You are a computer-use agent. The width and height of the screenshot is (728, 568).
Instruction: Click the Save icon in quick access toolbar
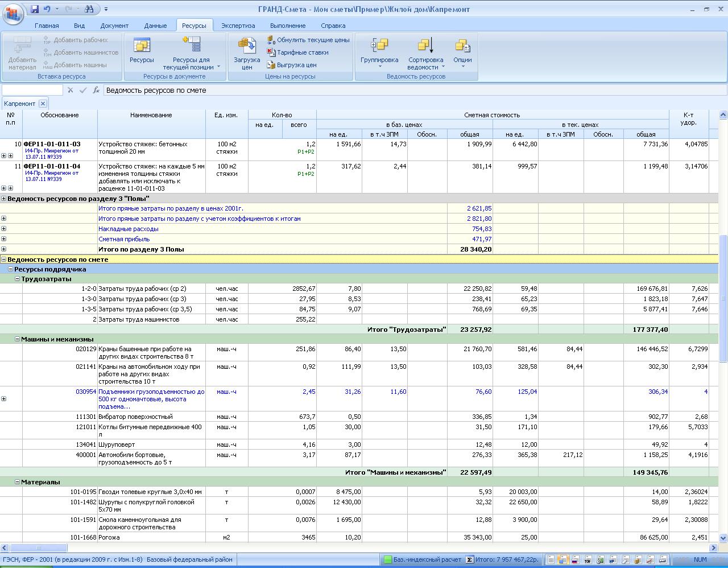click(35, 9)
